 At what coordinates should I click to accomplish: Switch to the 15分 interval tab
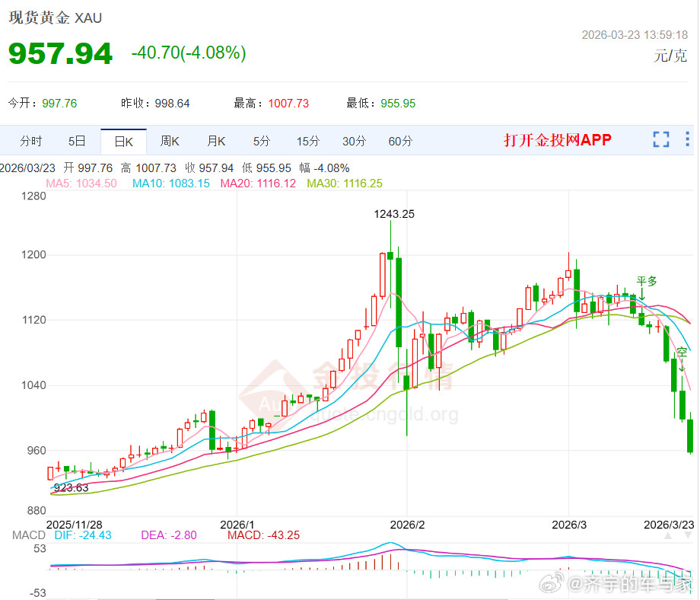307,141
